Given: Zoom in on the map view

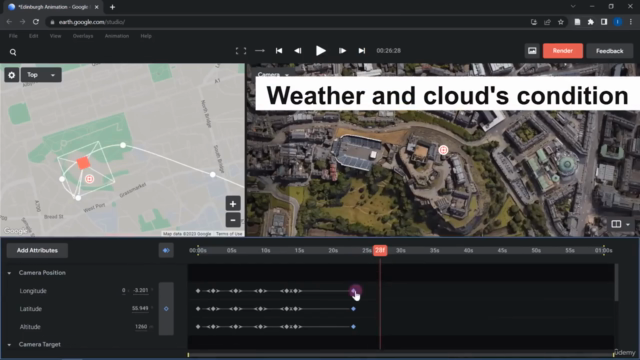Looking at the screenshot, I should coord(233,204).
